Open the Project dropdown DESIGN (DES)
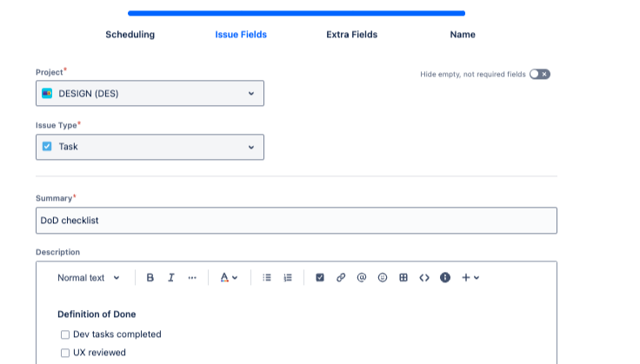Screen dimensions: 640x364 [x=150, y=94]
